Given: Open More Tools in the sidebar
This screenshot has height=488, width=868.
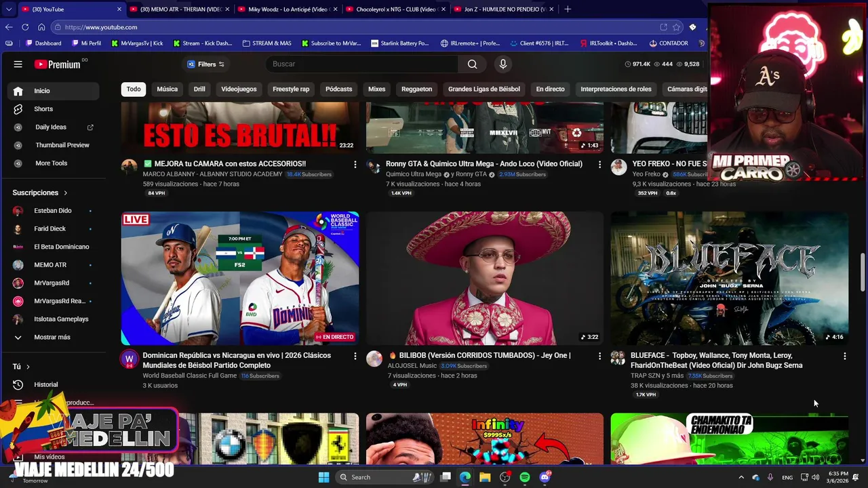Looking at the screenshot, I should tap(53, 163).
